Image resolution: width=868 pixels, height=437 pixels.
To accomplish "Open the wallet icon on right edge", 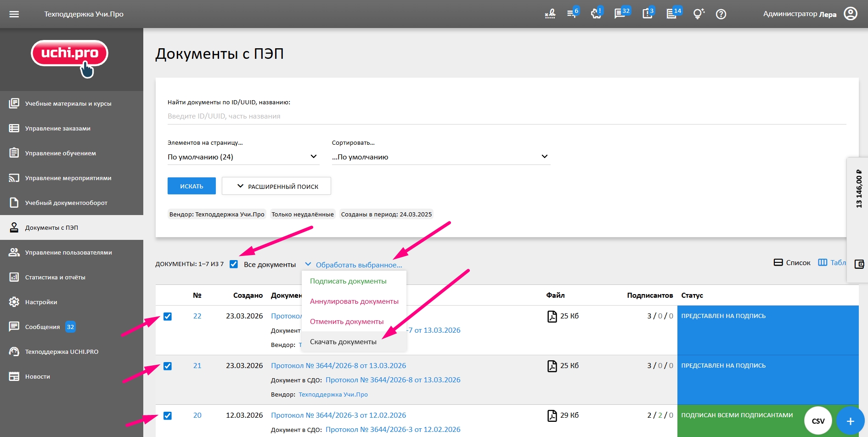I will coord(859,264).
